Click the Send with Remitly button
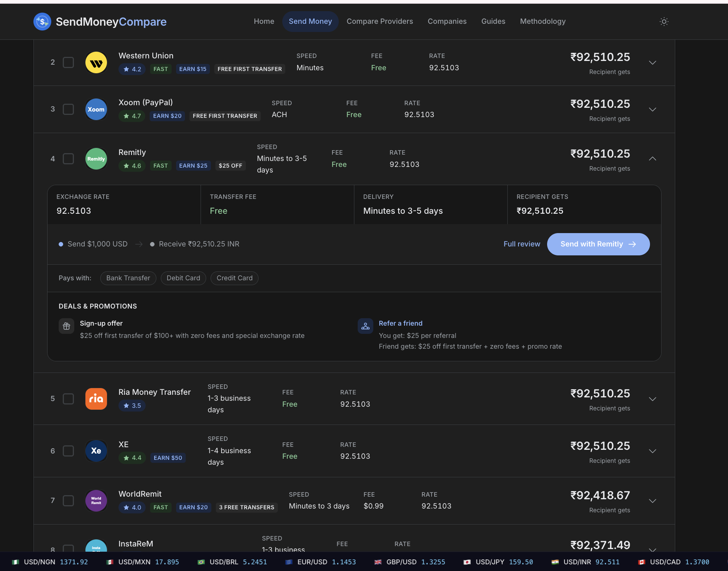Image resolution: width=728 pixels, height=571 pixels. 598,244
